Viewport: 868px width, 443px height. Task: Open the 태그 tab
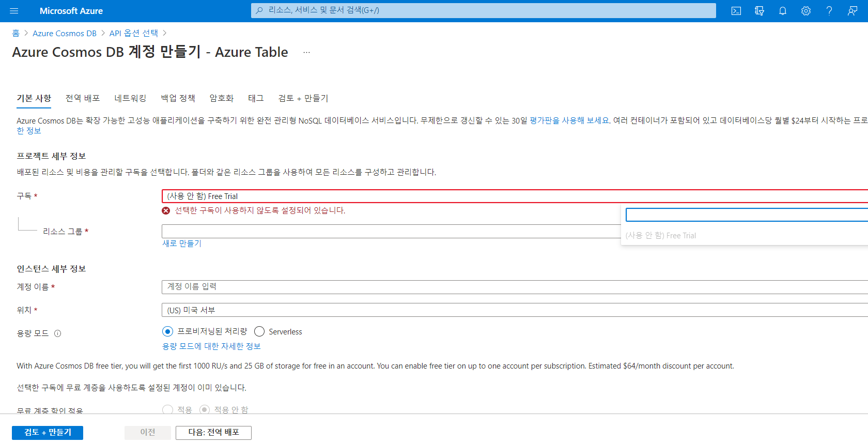click(x=256, y=98)
